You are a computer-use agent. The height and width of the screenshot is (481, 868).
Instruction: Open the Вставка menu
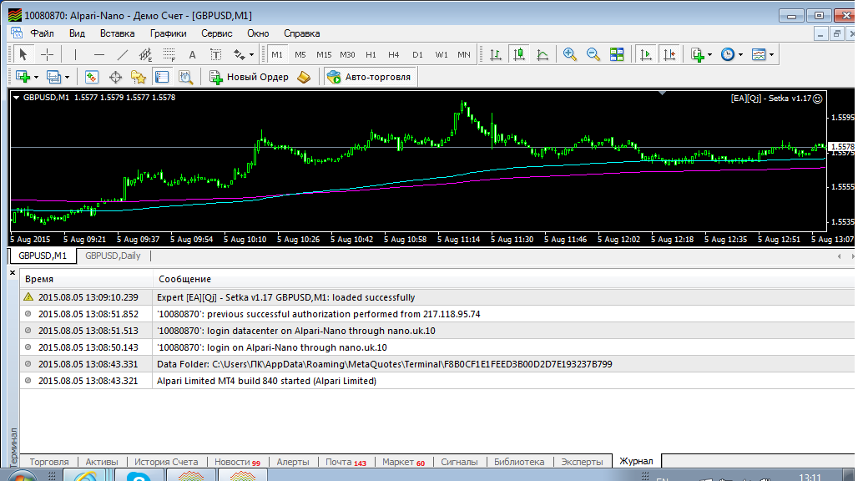(x=118, y=33)
